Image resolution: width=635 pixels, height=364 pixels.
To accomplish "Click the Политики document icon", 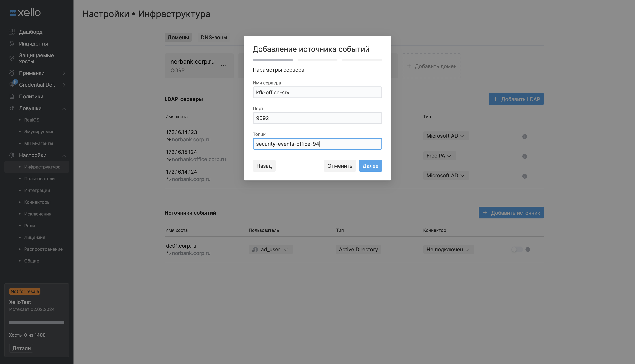I will 12,97.
